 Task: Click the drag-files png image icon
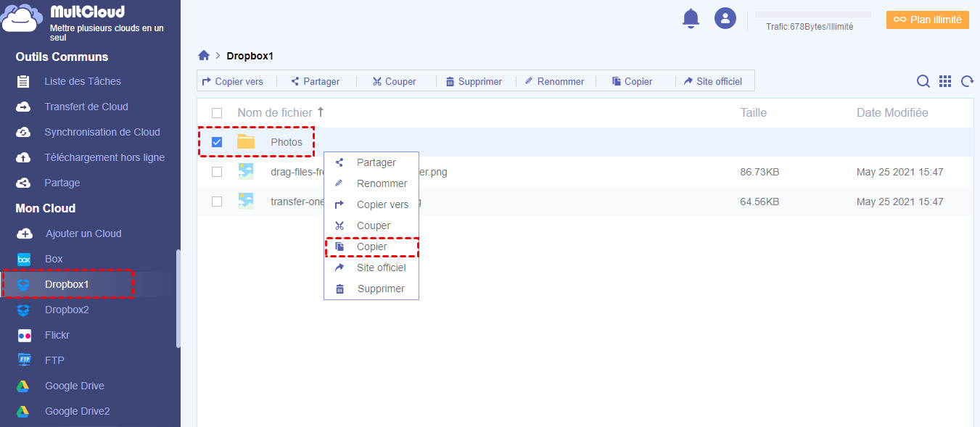pos(246,172)
